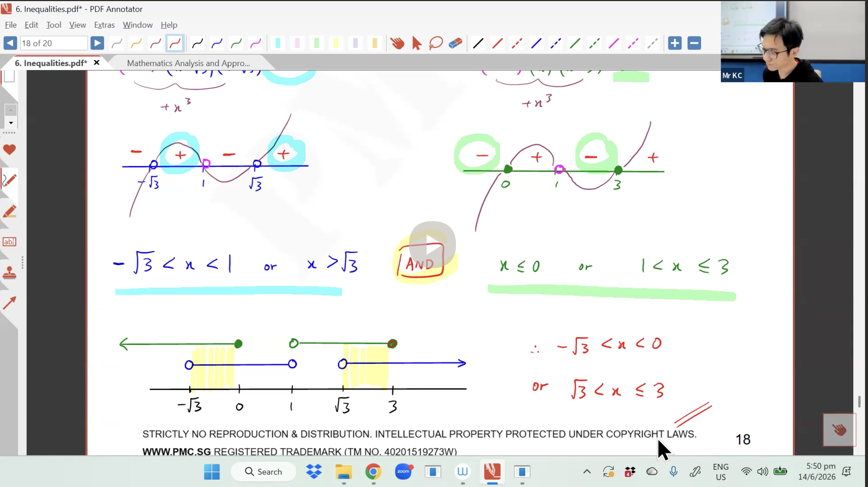Select the blue solid line tool
The width and height of the screenshot is (868, 487).
tap(536, 43)
